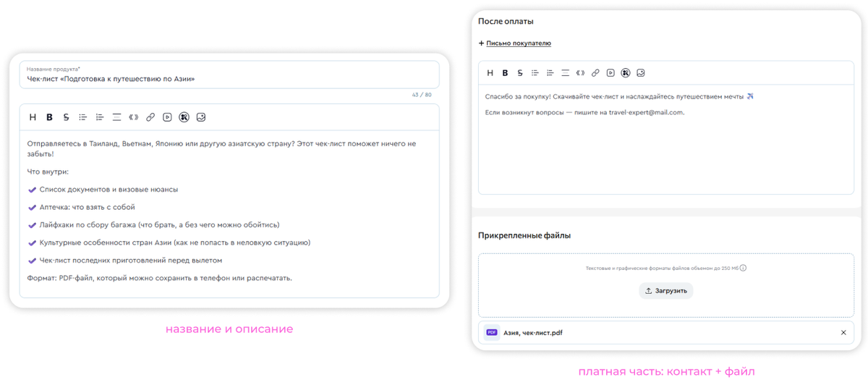This screenshot has width=868, height=385.
Task: Click the line 'Аптечка: что взять с собой'
Action: 88,208
